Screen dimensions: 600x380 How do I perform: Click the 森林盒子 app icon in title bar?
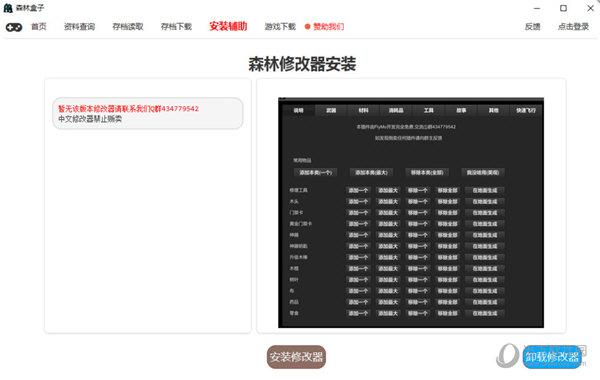(x=8, y=8)
